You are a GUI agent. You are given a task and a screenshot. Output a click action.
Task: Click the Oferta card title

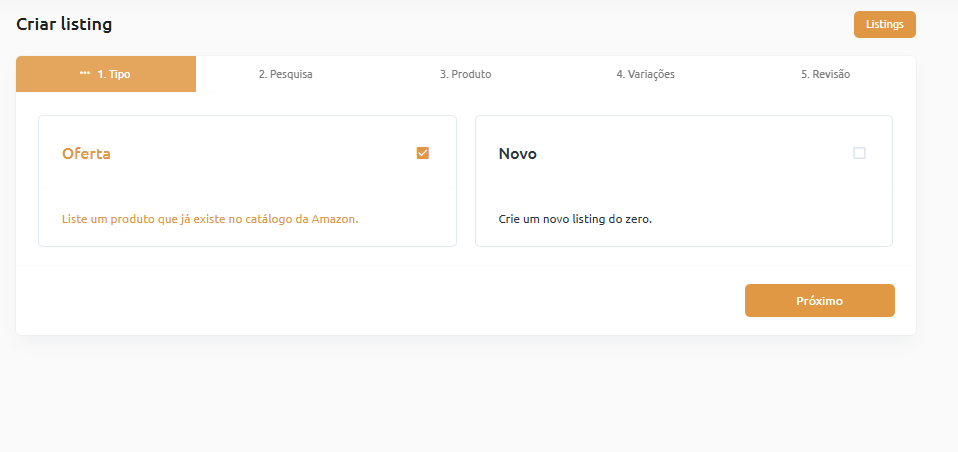pos(86,154)
